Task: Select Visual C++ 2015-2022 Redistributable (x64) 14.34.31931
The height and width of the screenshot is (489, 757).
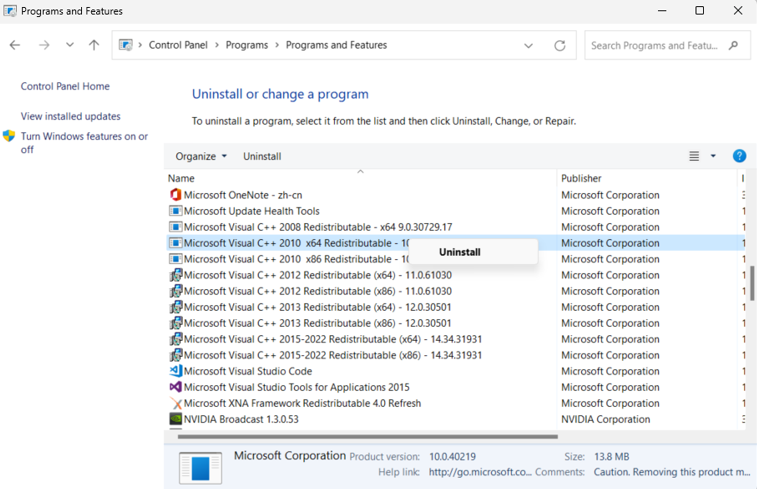Action: pos(333,339)
